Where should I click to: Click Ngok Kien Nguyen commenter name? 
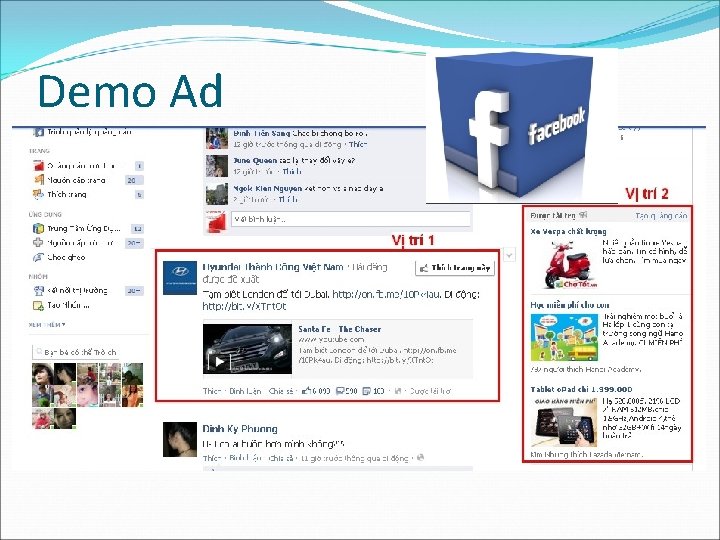(x=268, y=188)
